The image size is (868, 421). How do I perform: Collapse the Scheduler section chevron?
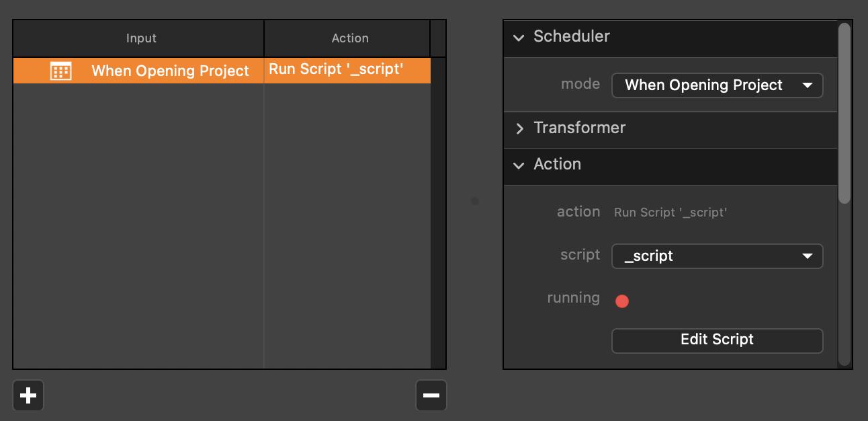(x=519, y=38)
